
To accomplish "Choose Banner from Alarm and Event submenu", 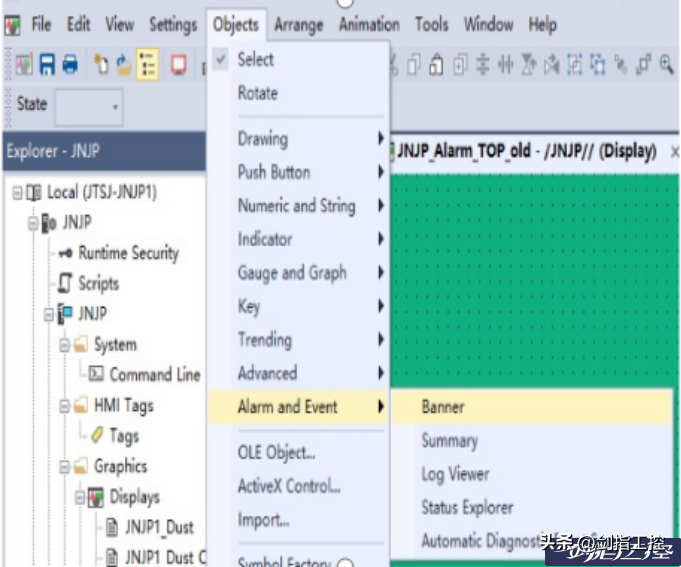I will point(443,407).
